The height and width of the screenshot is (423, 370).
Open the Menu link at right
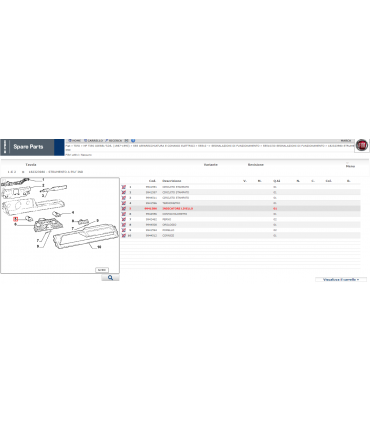350,166
